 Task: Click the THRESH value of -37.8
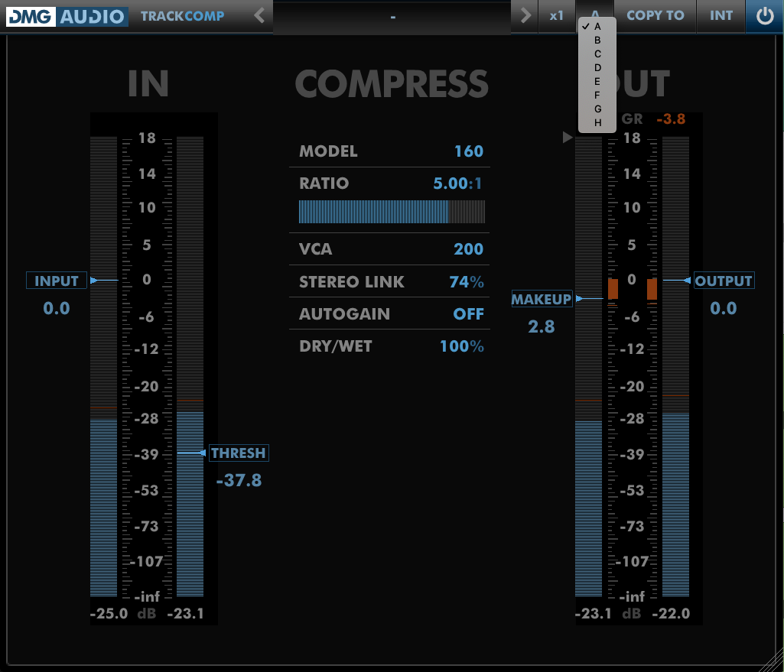coord(238,480)
